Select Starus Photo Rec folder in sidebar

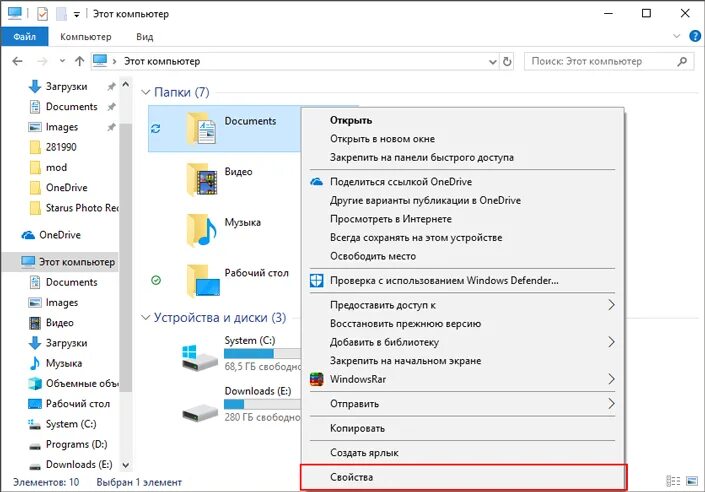click(82, 208)
